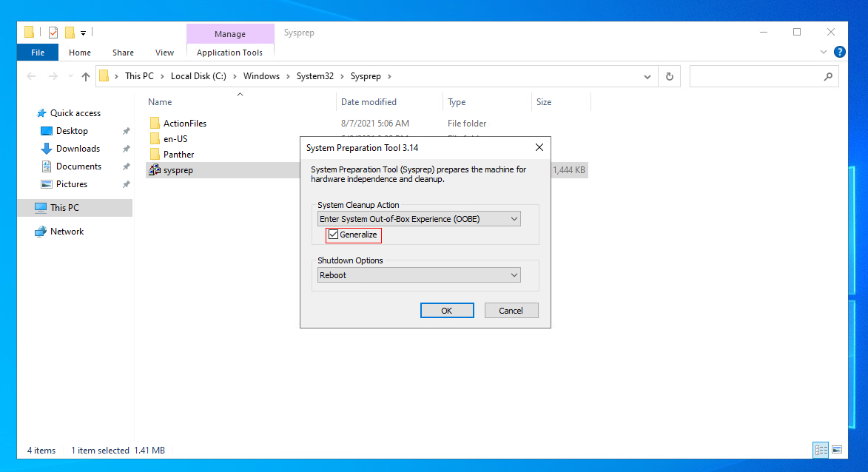Click the Pictures icon in sidebar
Viewport: 868px width, 472px height.
47,183
